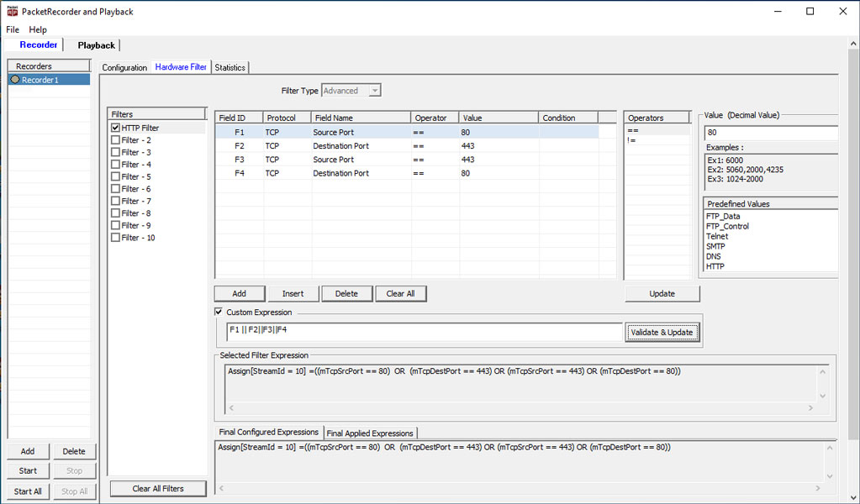Select the == operator in Operators list

tap(657, 130)
